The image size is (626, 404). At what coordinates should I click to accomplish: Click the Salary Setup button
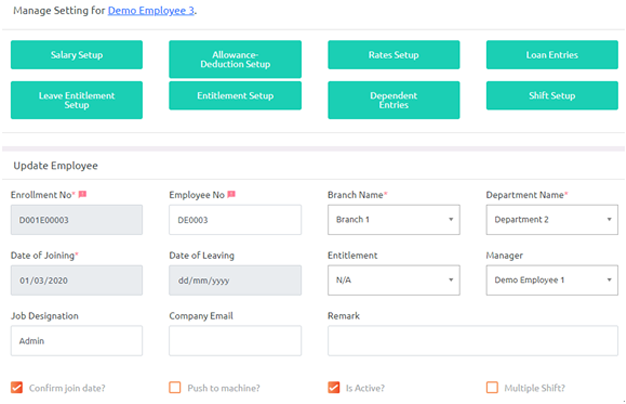[x=77, y=55]
